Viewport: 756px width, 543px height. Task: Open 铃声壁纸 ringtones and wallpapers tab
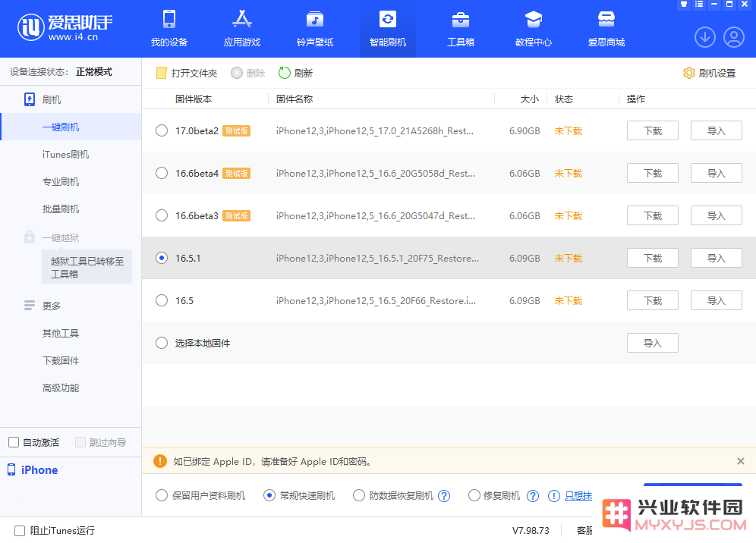[315, 29]
